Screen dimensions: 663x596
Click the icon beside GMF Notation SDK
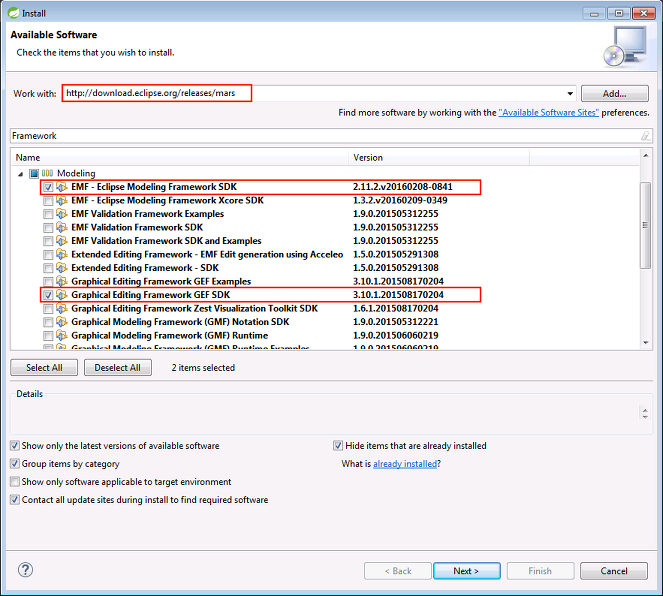coord(62,322)
